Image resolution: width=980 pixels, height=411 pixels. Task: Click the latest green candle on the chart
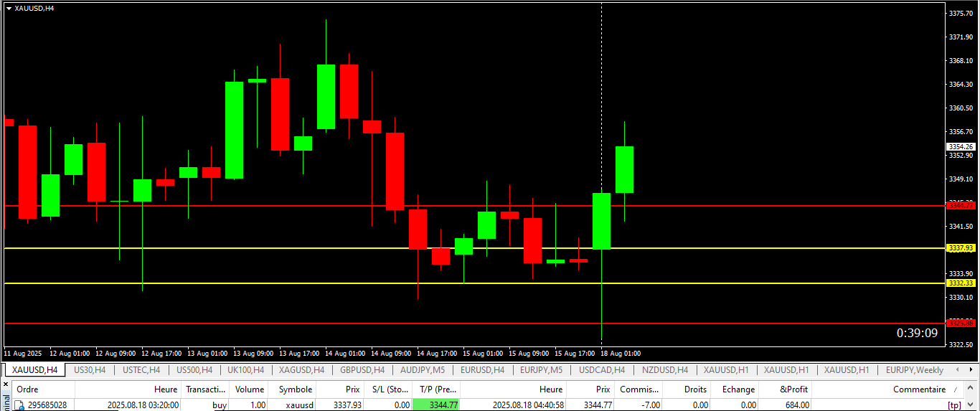click(x=624, y=169)
